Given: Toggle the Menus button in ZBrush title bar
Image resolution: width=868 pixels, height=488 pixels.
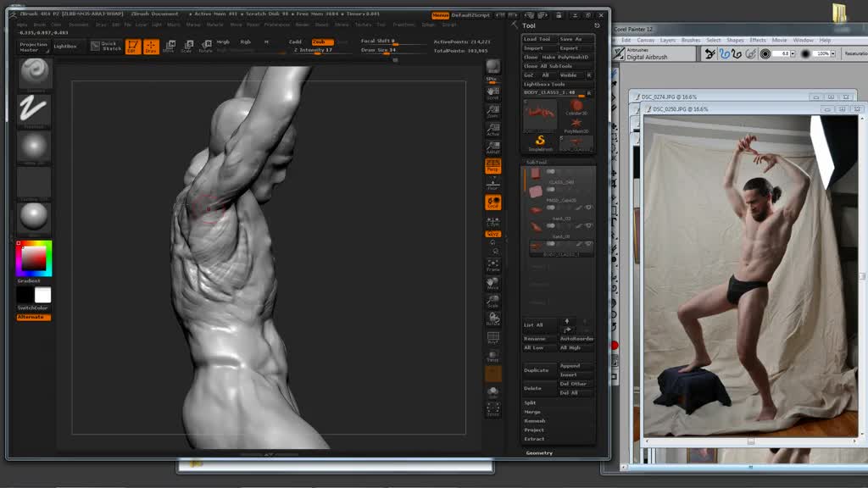Looking at the screenshot, I should coord(440,15).
